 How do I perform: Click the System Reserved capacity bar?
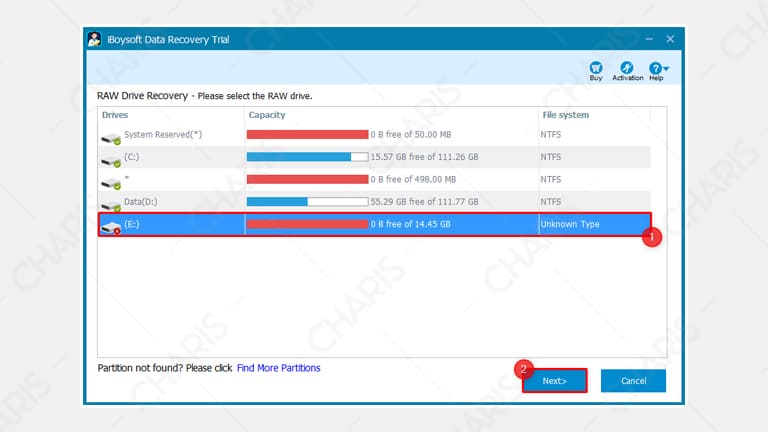click(x=307, y=134)
